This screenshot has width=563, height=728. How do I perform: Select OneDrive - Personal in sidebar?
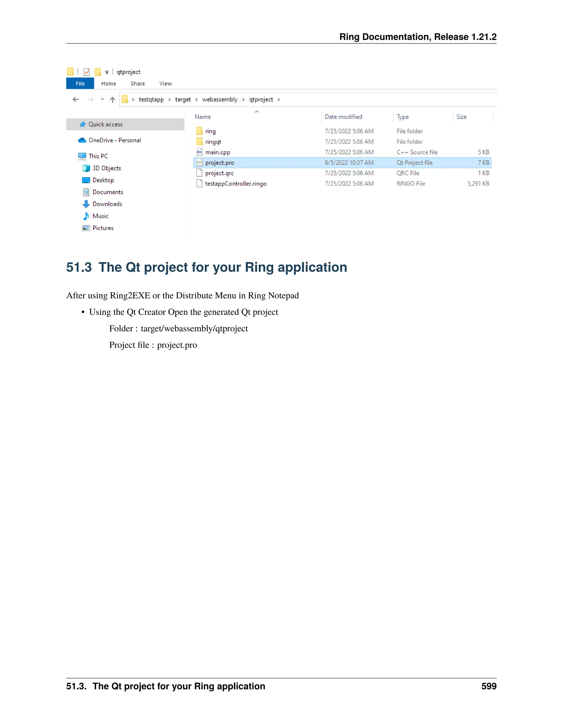114,140
